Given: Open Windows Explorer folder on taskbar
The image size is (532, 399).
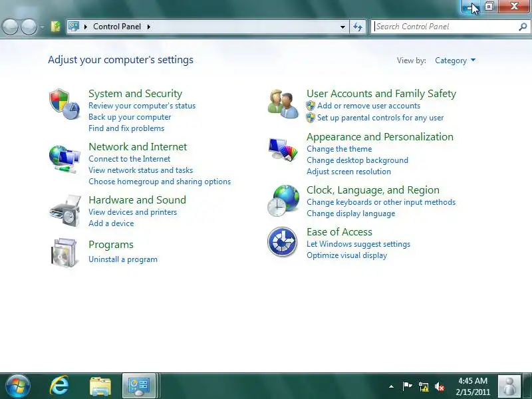Looking at the screenshot, I should click(x=100, y=386).
